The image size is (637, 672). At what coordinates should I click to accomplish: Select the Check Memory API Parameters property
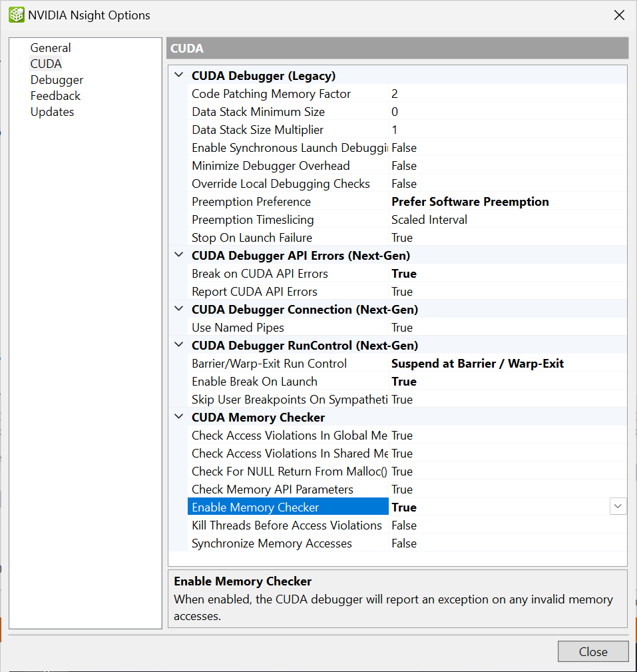pyautogui.click(x=288, y=490)
